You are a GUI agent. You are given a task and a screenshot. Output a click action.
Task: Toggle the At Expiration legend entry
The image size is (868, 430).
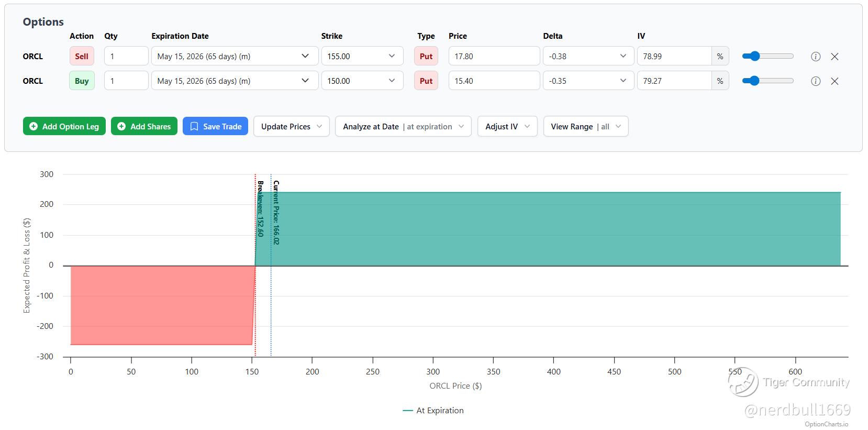click(x=433, y=411)
